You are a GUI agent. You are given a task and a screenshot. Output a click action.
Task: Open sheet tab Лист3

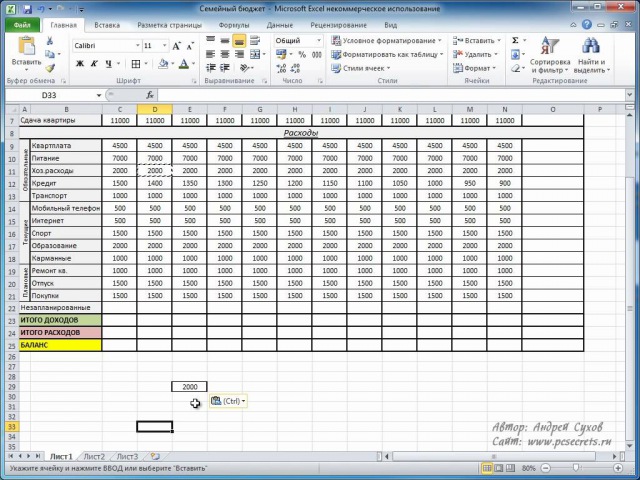click(x=127, y=456)
